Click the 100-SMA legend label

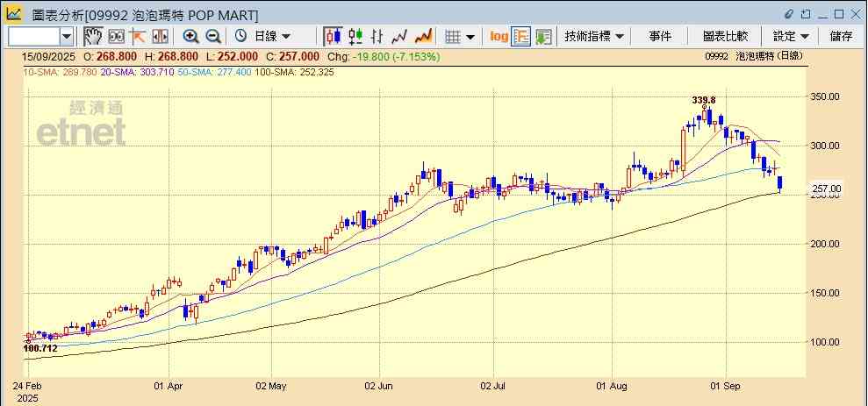coord(294,72)
